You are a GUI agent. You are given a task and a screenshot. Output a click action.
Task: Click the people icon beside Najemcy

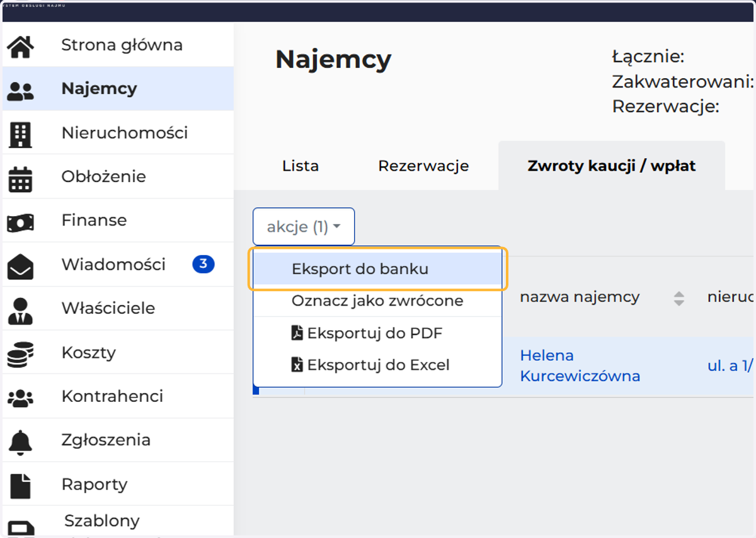point(20,90)
